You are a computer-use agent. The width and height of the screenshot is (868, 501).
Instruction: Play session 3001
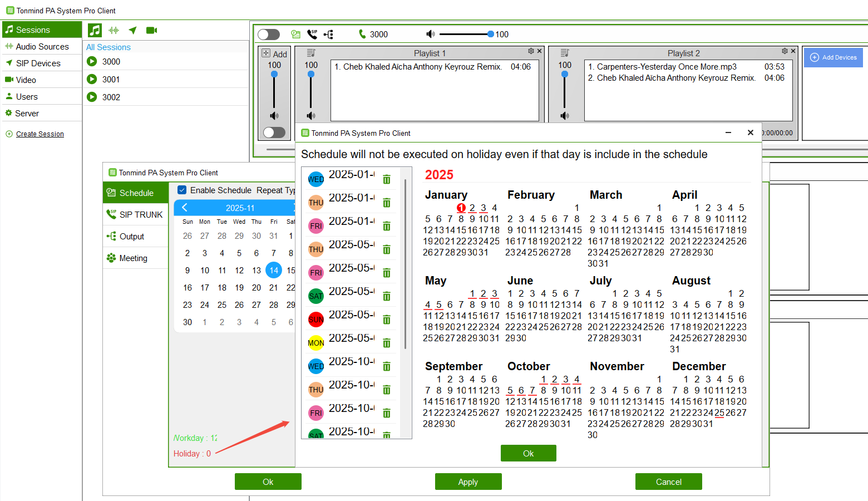point(92,79)
